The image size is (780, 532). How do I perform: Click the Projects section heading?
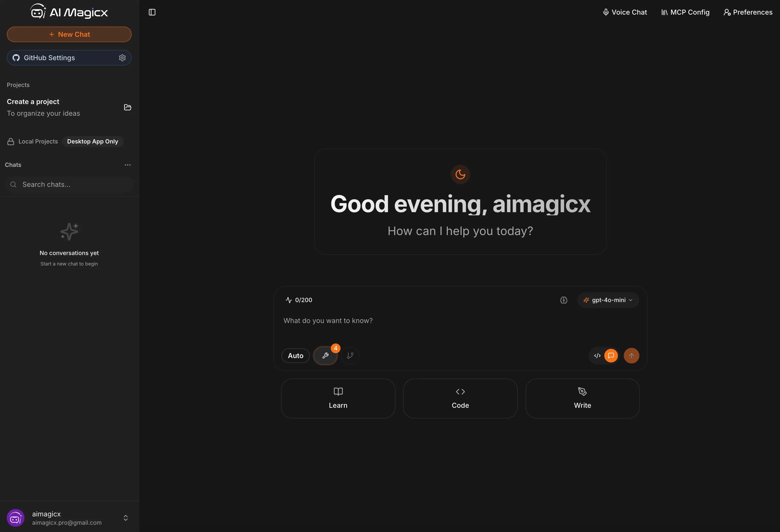point(18,85)
